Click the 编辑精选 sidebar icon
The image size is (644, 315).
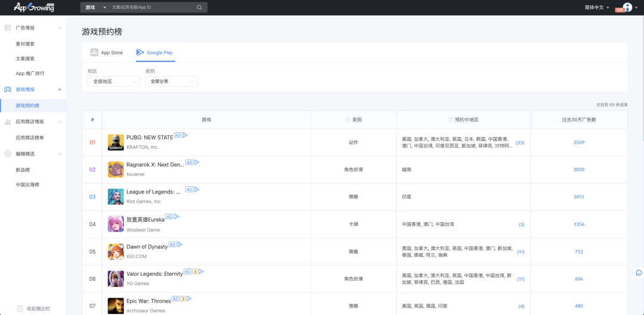tap(7, 154)
